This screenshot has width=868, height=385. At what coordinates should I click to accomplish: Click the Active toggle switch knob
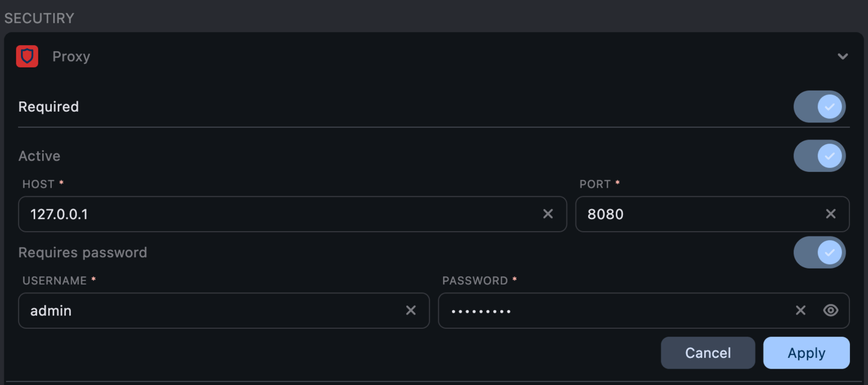click(x=829, y=156)
